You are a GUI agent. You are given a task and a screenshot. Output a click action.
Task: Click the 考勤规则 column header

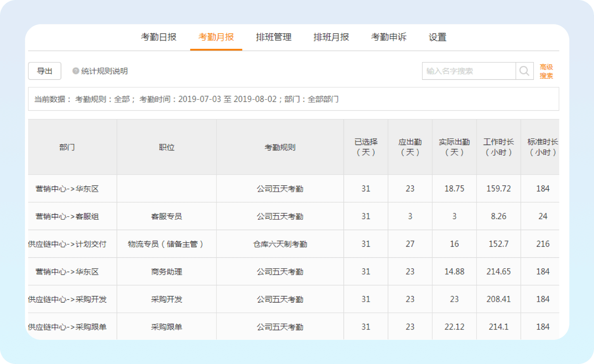(x=280, y=147)
